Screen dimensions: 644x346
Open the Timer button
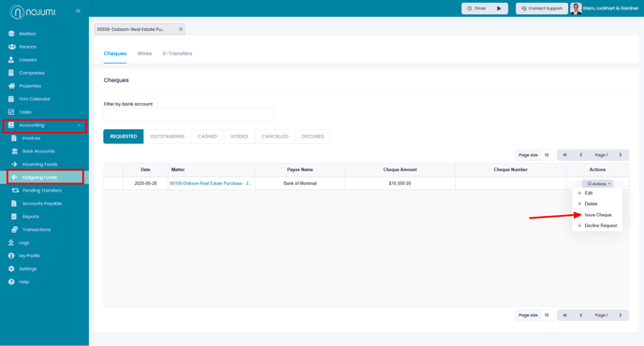[x=485, y=8]
